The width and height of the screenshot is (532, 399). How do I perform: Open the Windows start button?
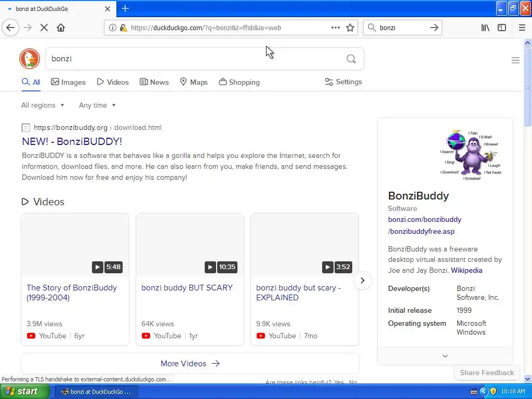point(24,392)
